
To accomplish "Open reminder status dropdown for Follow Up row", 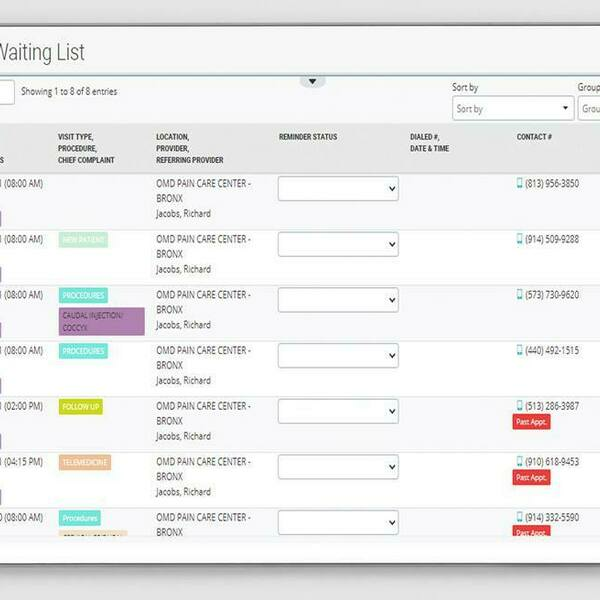I will (x=337, y=411).
